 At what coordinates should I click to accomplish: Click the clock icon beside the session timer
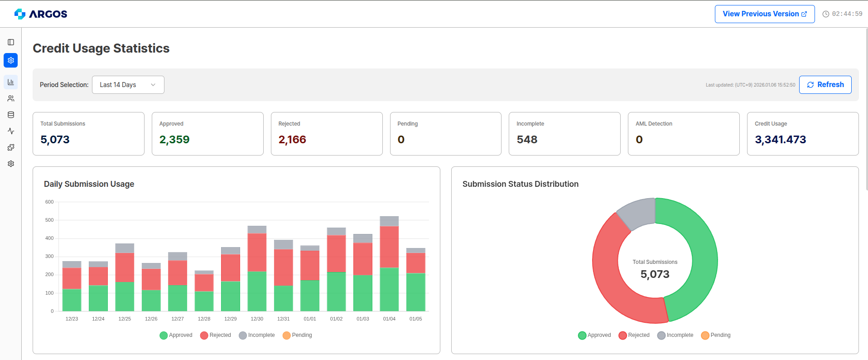pyautogui.click(x=826, y=14)
